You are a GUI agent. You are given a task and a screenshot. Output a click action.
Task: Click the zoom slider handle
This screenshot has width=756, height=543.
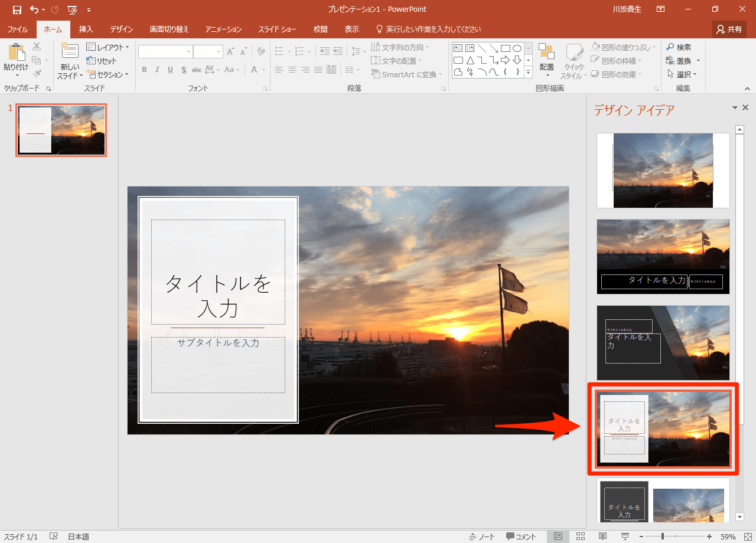pyautogui.click(x=663, y=537)
